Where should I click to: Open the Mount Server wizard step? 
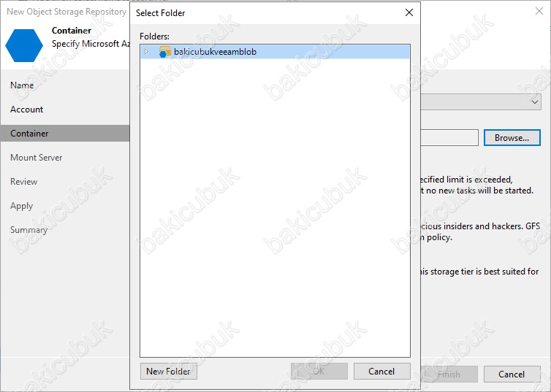(37, 158)
